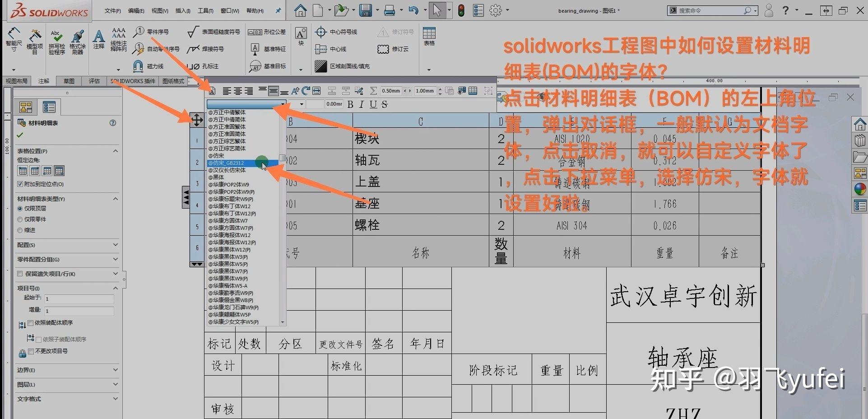This screenshot has height=419, width=868.
Task: Open help via the 材料明细表 panel question mark
Action: (113, 122)
